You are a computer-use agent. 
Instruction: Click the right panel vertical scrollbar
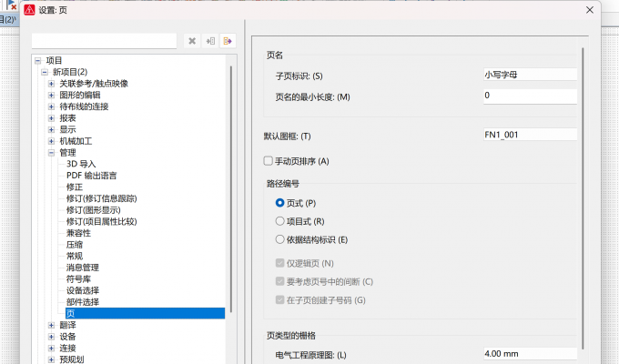pos(583,197)
